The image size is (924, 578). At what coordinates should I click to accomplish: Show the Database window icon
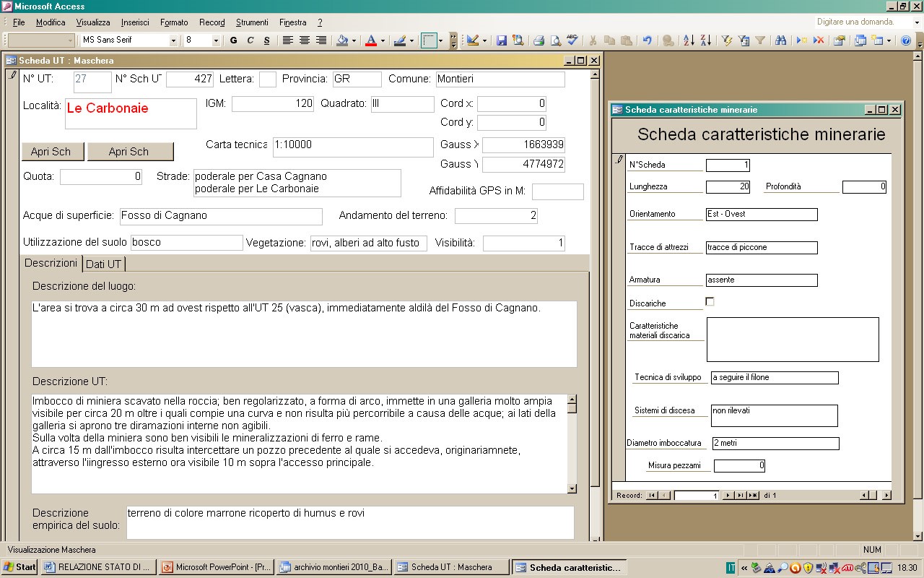point(860,40)
